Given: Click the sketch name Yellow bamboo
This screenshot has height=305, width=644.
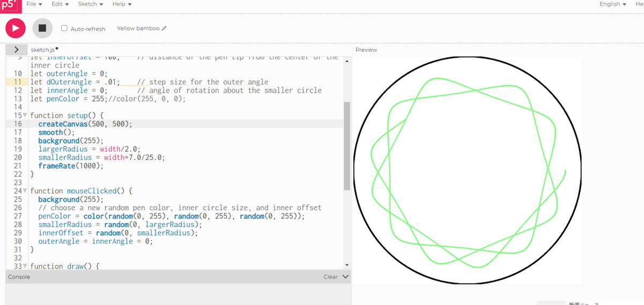Looking at the screenshot, I should click(x=138, y=28).
